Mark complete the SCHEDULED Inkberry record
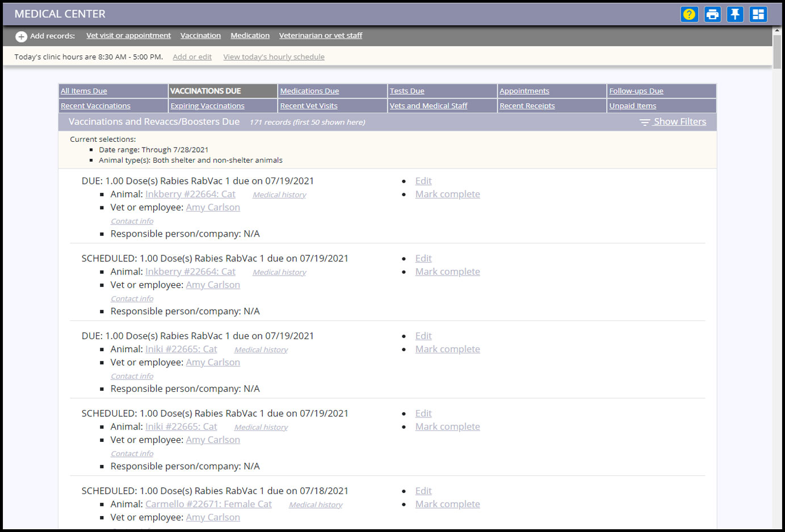This screenshot has height=532, width=785. point(447,272)
